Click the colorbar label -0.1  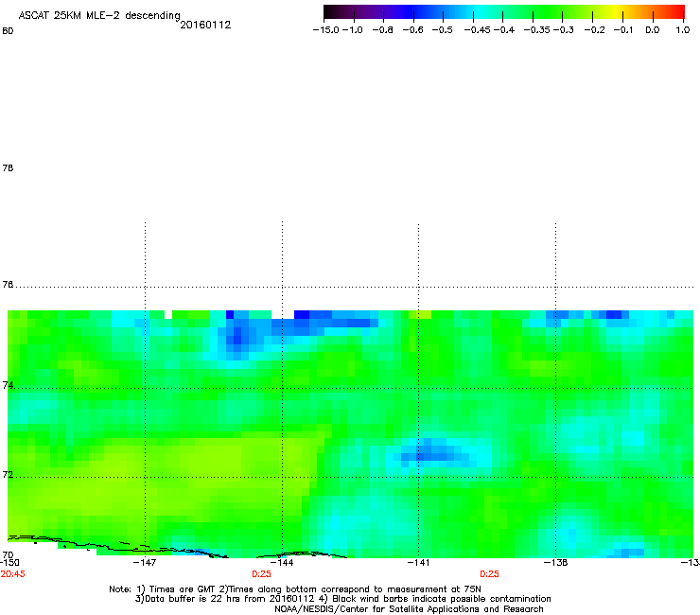623,30
